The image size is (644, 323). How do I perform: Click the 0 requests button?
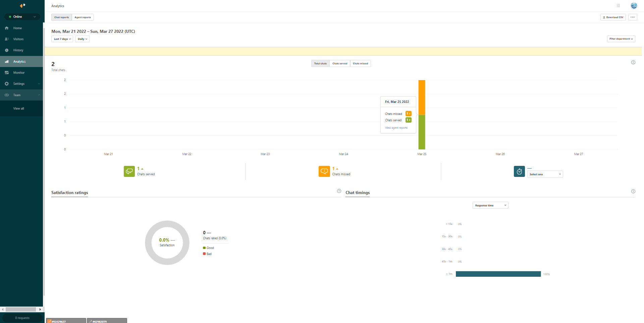[x=22, y=318]
